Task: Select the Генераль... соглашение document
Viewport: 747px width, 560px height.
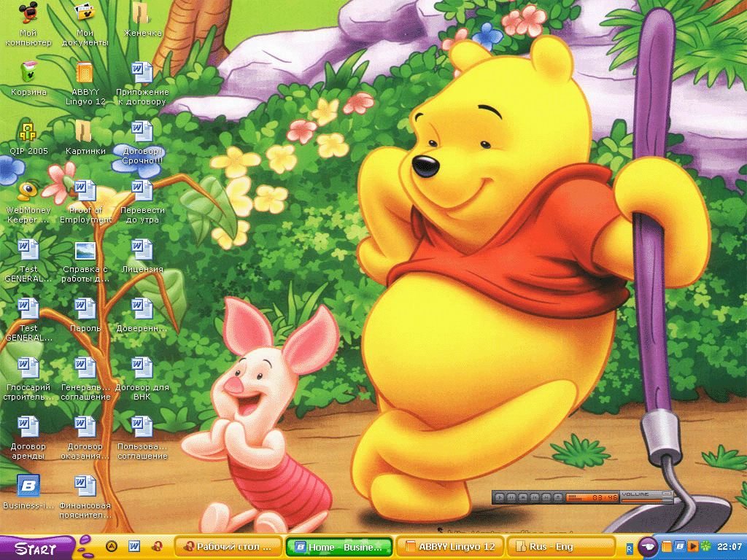Action: click(85, 378)
